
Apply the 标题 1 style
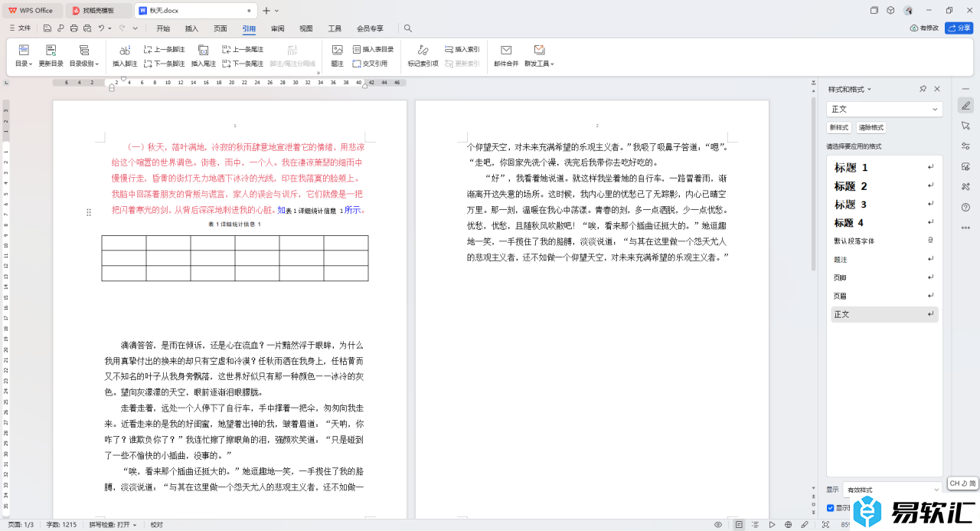tap(884, 167)
